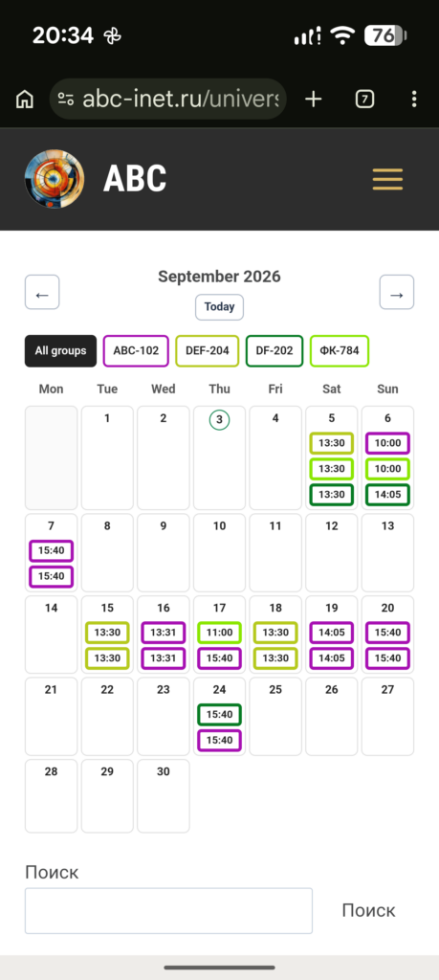
Task: Filter calendar by DEF-204 group
Action: (208, 350)
